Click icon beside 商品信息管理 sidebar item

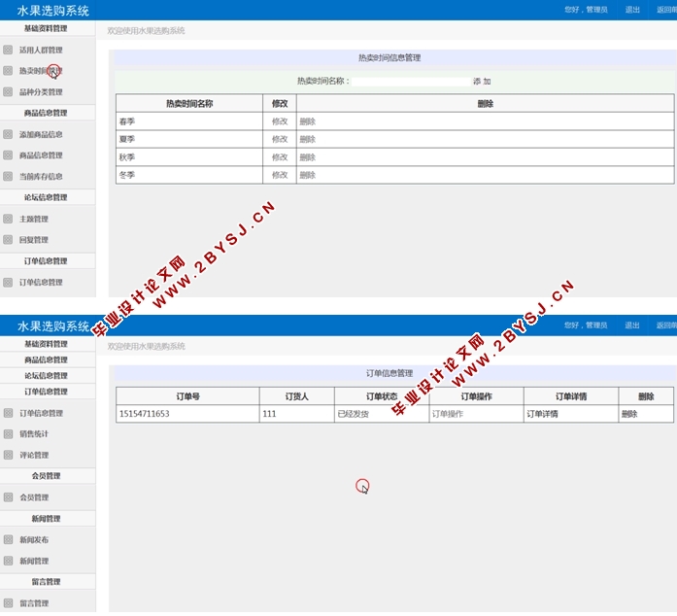click(x=8, y=155)
